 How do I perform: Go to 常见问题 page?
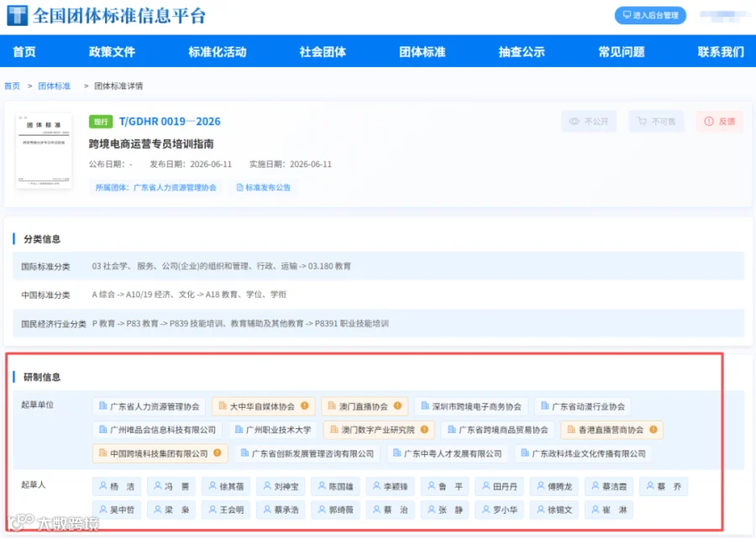[622, 51]
